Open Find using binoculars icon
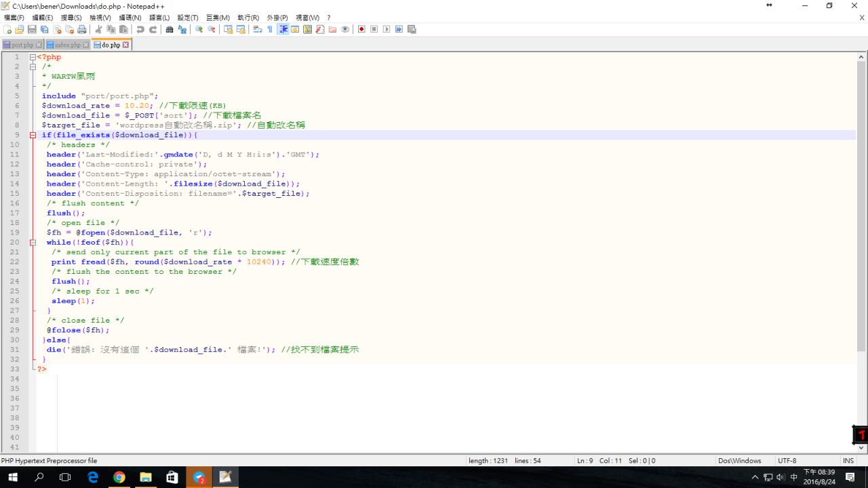The width and height of the screenshot is (868, 488). [x=170, y=30]
